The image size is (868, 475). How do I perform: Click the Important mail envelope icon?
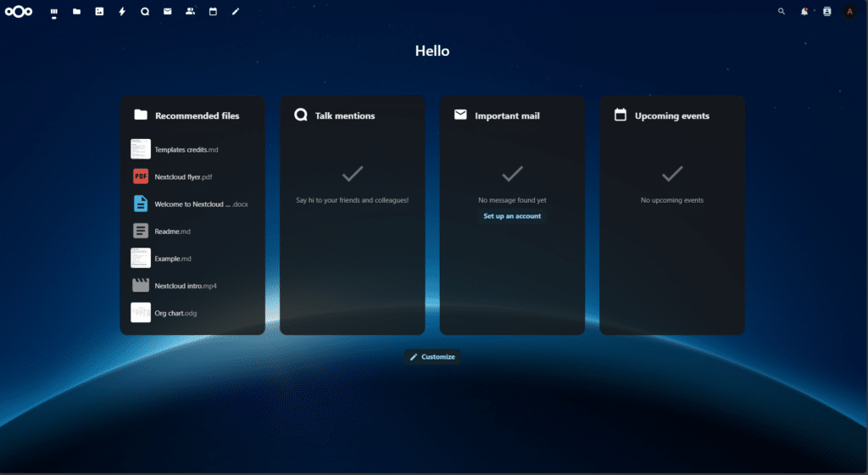[x=460, y=115]
